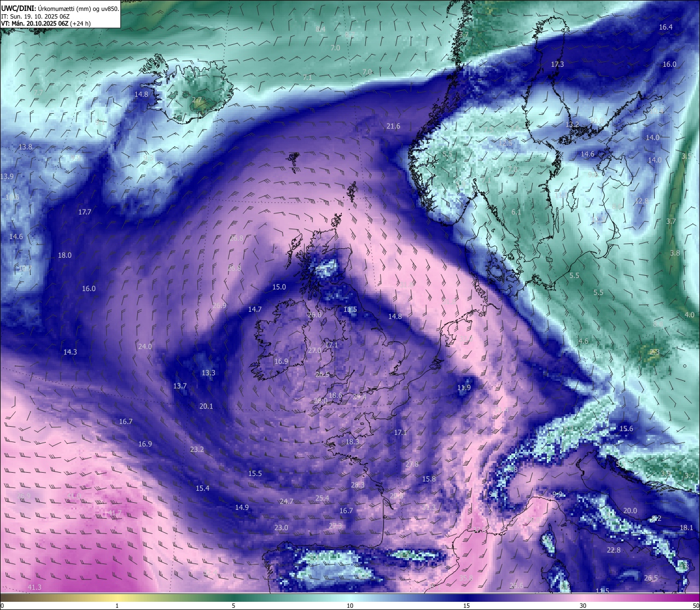
Task: Click the 20.1 value in the Atlantic
Action: [x=206, y=406]
